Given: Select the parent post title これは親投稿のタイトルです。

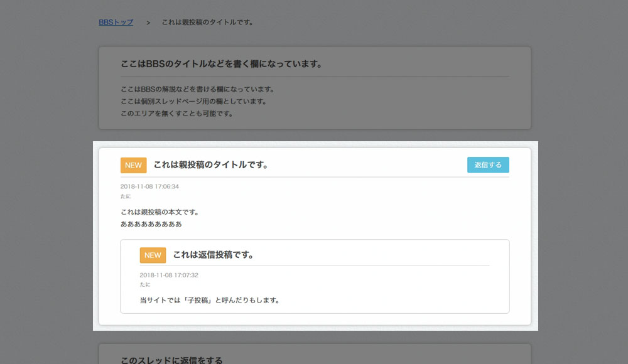Looking at the screenshot, I should tap(212, 165).
